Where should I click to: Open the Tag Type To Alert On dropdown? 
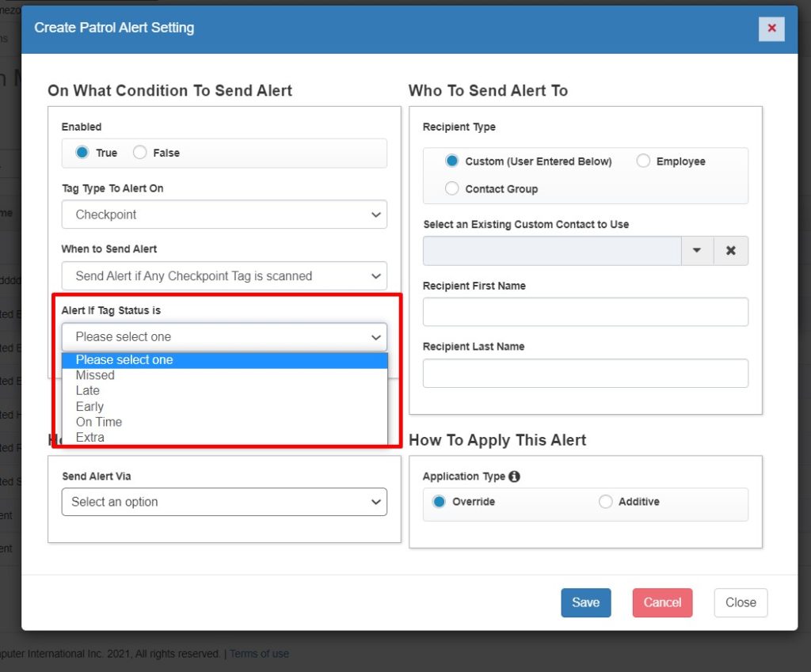pos(224,215)
